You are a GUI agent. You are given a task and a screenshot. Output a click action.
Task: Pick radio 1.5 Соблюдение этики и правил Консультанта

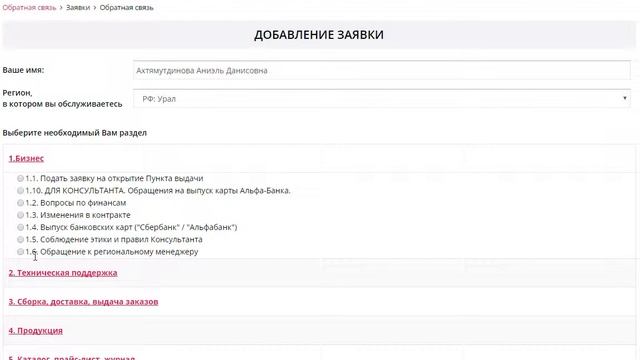pyautogui.click(x=20, y=240)
